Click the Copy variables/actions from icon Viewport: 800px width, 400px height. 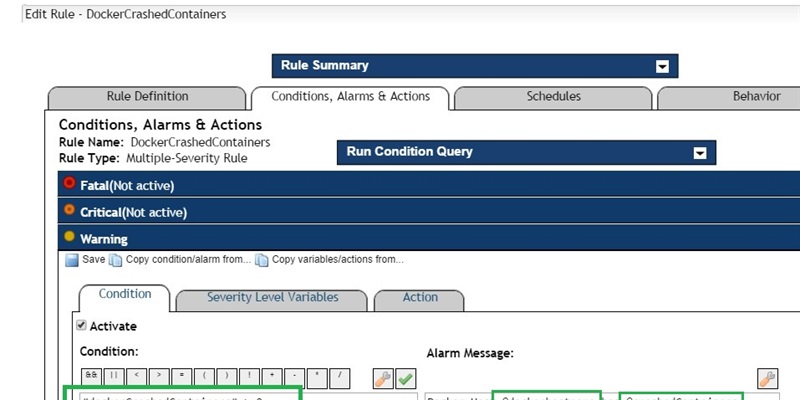262,260
